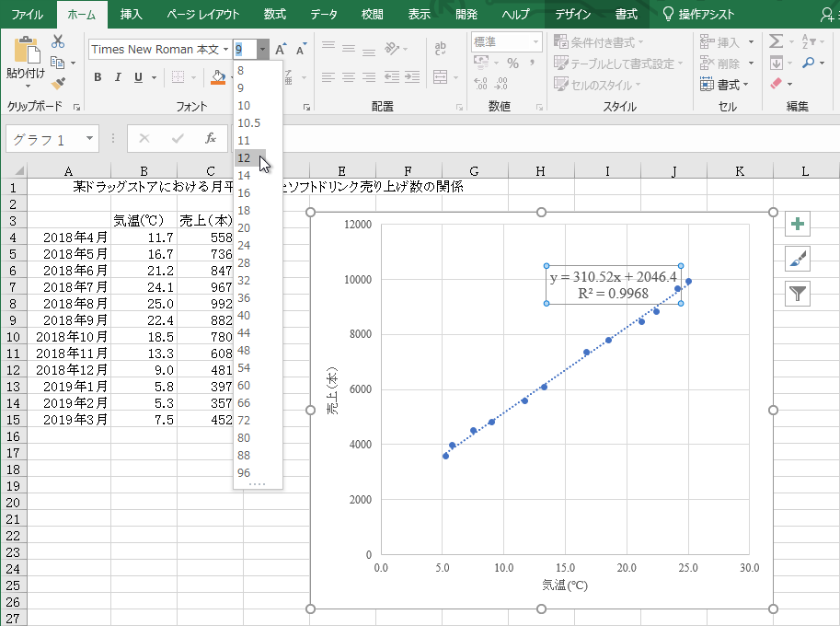The width and height of the screenshot is (840, 626).
Task: Open the Times New Roman font name dropdown
Action: click(226, 50)
